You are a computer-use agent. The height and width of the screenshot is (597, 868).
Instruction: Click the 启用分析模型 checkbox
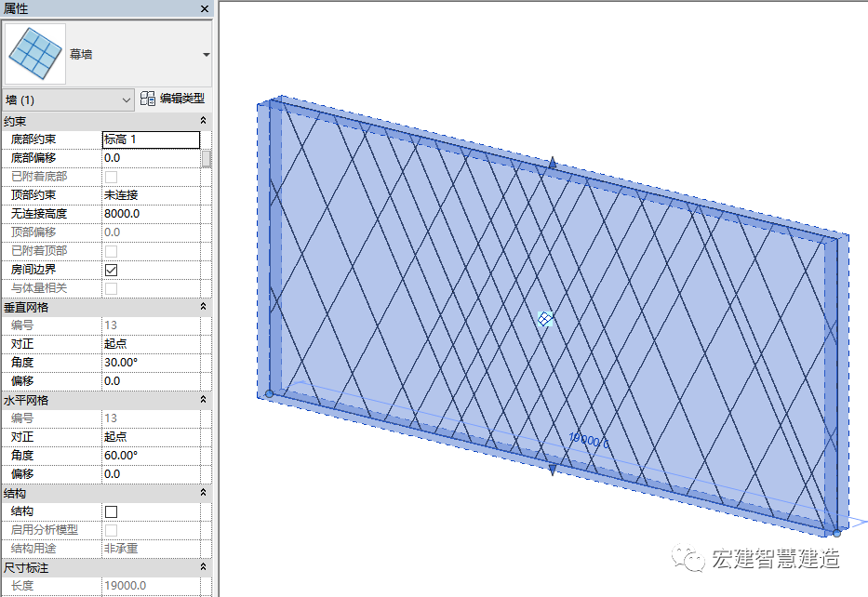click(x=112, y=530)
